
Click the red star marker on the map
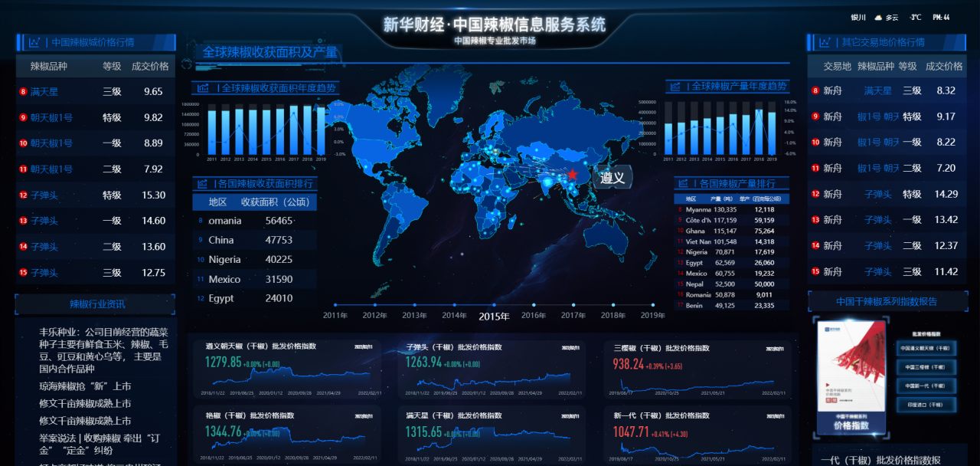572,175
